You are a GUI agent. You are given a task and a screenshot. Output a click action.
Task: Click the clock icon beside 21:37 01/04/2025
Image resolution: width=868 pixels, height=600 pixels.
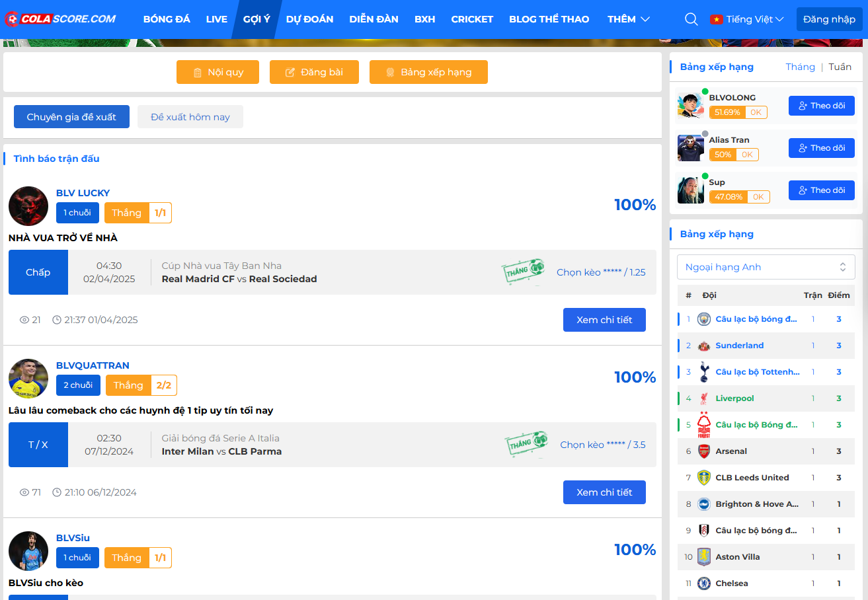(x=57, y=320)
